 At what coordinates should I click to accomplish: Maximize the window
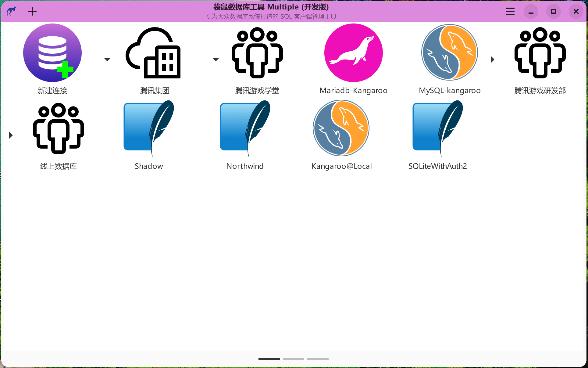(554, 12)
